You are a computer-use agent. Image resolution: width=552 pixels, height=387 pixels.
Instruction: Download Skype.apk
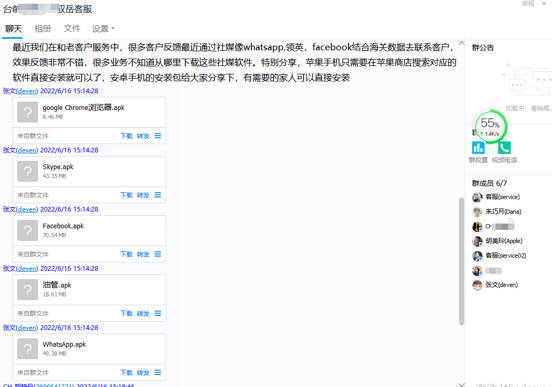point(126,195)
